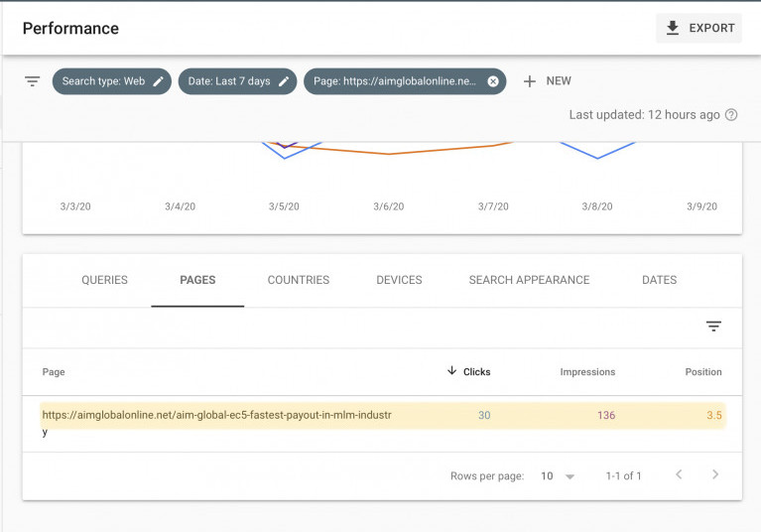This screenshot has height=532, width=761.
Task: Select the Pages tab
Action: (197, 280)
